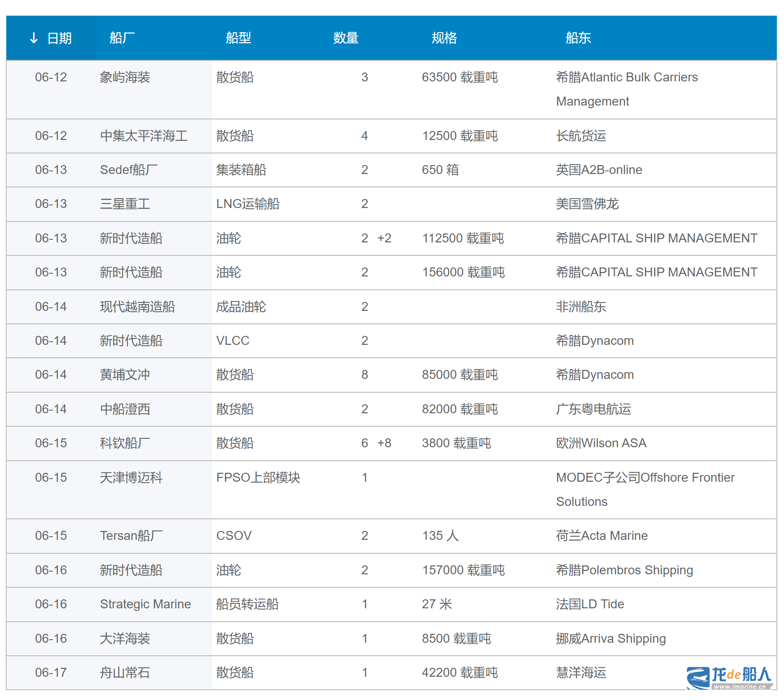This screenshot has width=784, height=700.
Task: Click the 112500 载重吨 specification cell
Action: [x=463, y=238]
